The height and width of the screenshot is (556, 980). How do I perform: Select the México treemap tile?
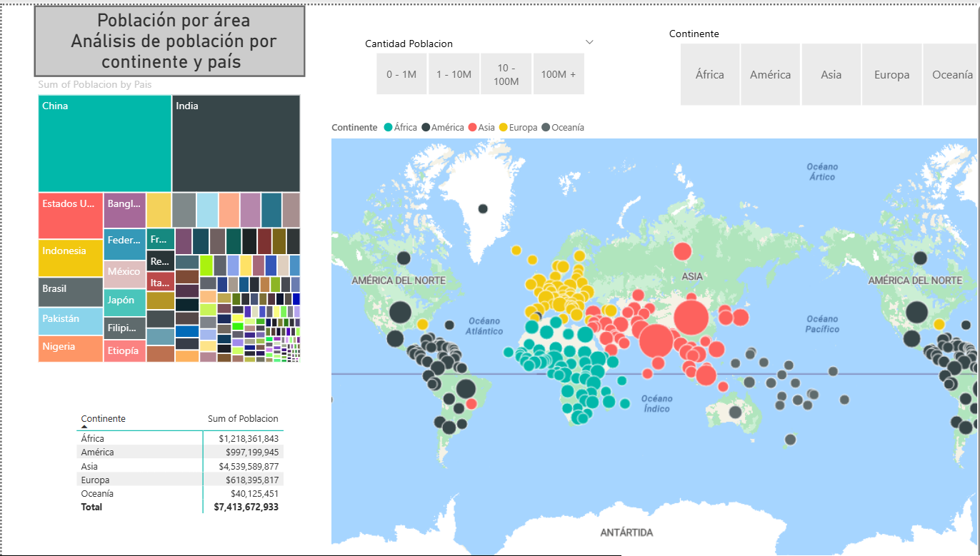(x=125, y=275)
